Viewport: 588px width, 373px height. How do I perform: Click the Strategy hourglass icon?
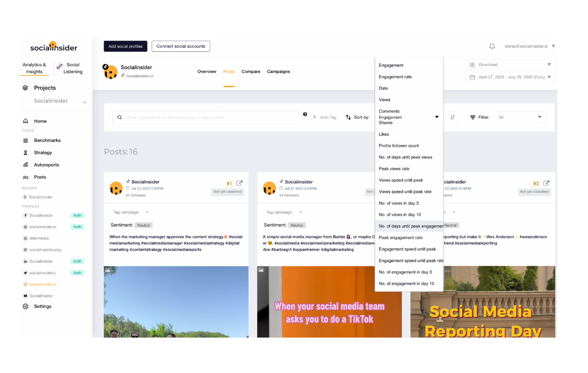pos(25,152)
